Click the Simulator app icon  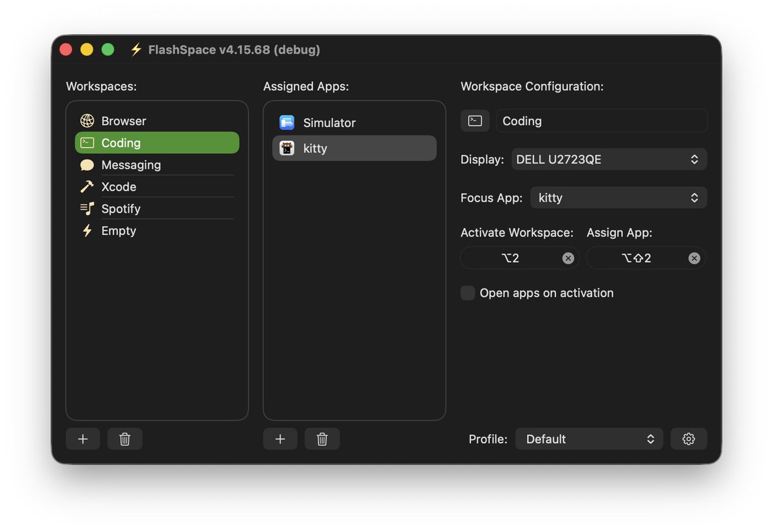click(x=287, y=122)
